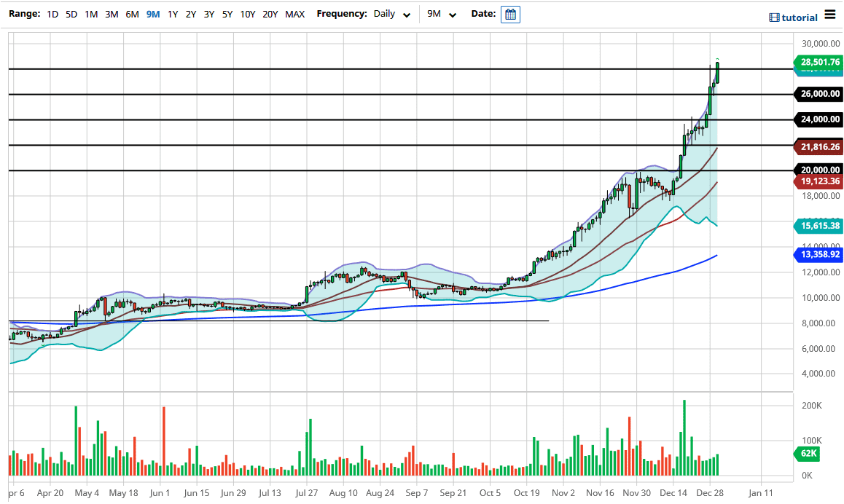Viewport: 844px width, 504px height.
Task: Select the 1D range option
Action: point(52,15)
